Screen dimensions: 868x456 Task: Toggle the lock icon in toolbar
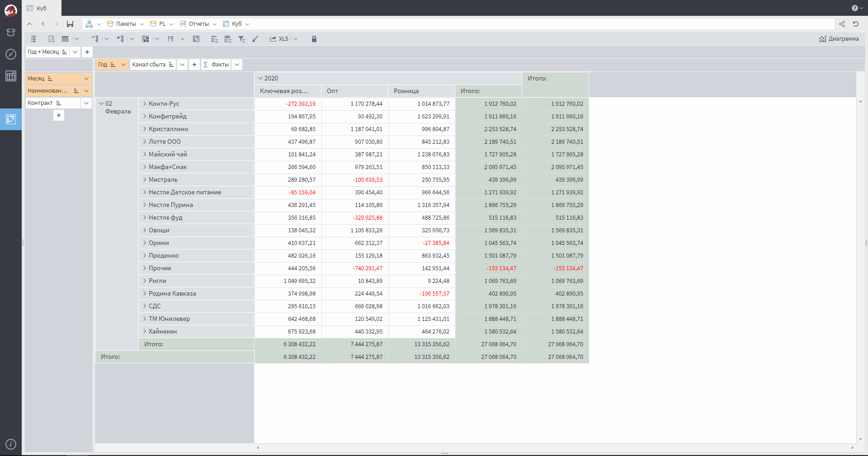[x=314, y=39]
